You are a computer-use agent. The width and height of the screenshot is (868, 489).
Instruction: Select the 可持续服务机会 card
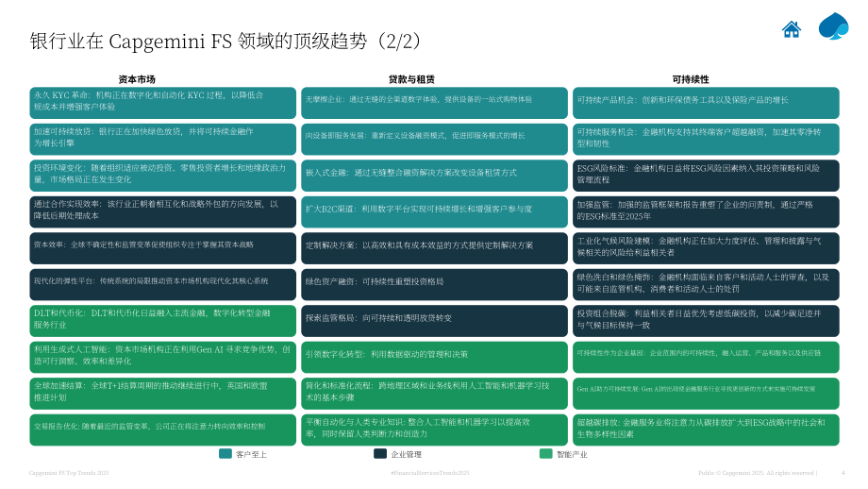click(x=706, y=139)
